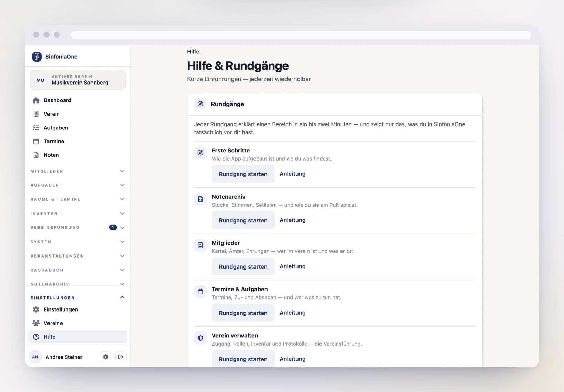Start the Termine & Aufgaben Rundgang

243,313
